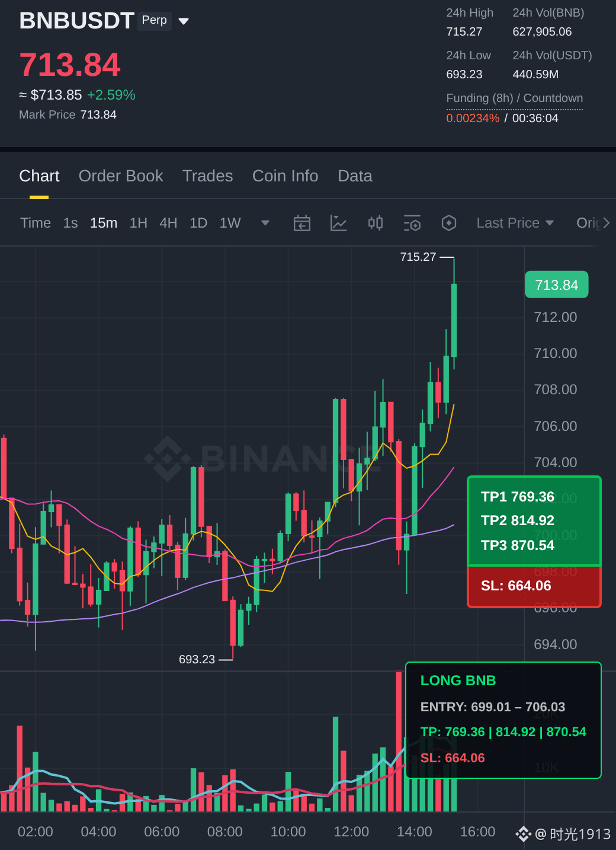Open the Data tab
The height and width of the screenshot is (850, 616).
[x=355, y=176]
